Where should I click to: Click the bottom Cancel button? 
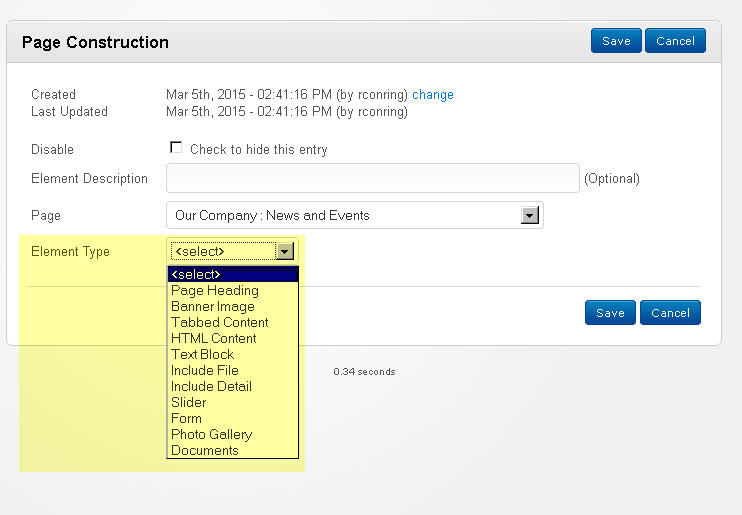click(670, 313)
